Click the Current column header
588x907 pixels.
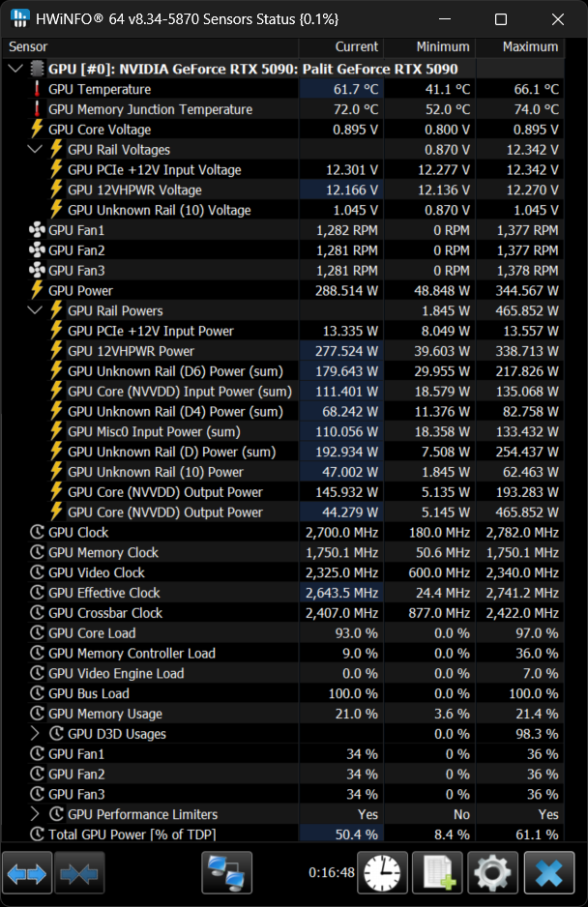341,46
